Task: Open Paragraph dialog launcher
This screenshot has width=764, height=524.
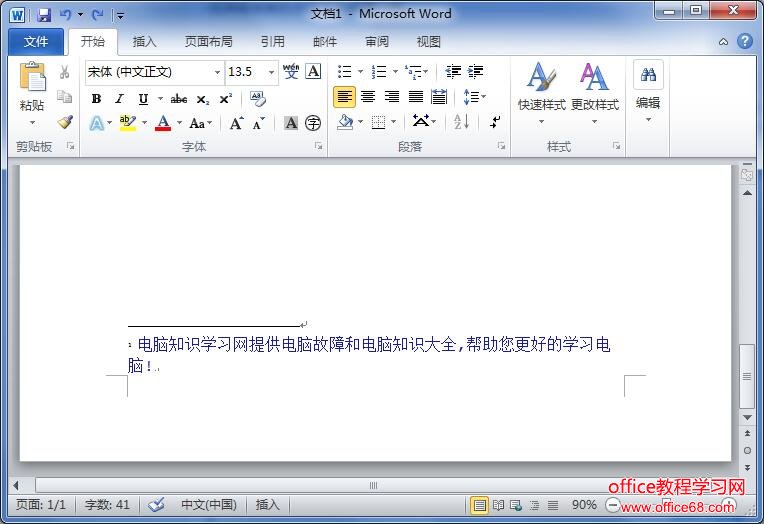Action: [x=501, y=146]
